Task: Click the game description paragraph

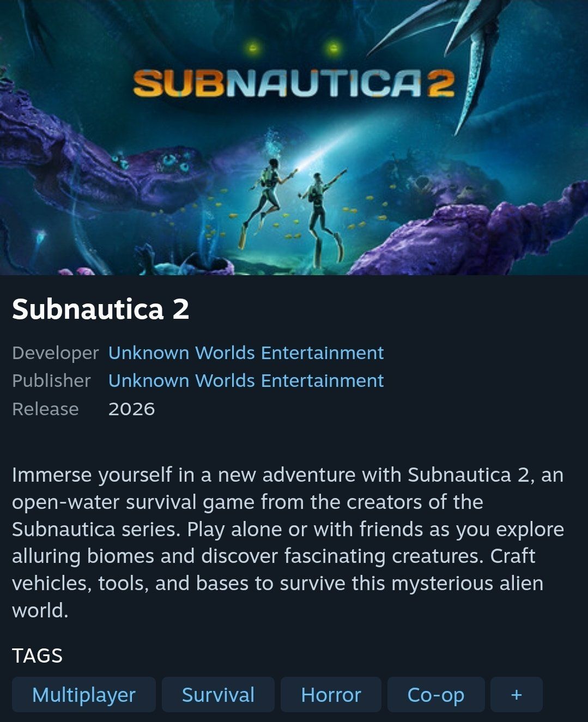Action: coord(288,543)
